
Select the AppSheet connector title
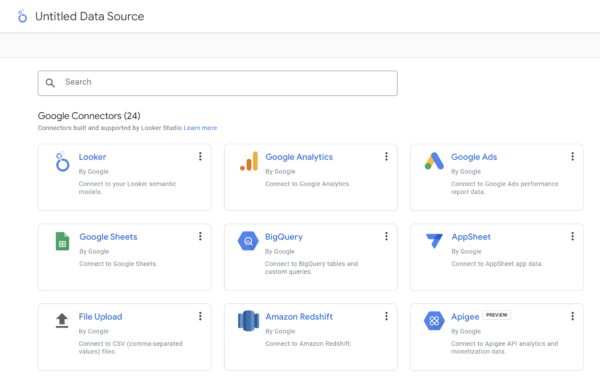pos(471,237)
